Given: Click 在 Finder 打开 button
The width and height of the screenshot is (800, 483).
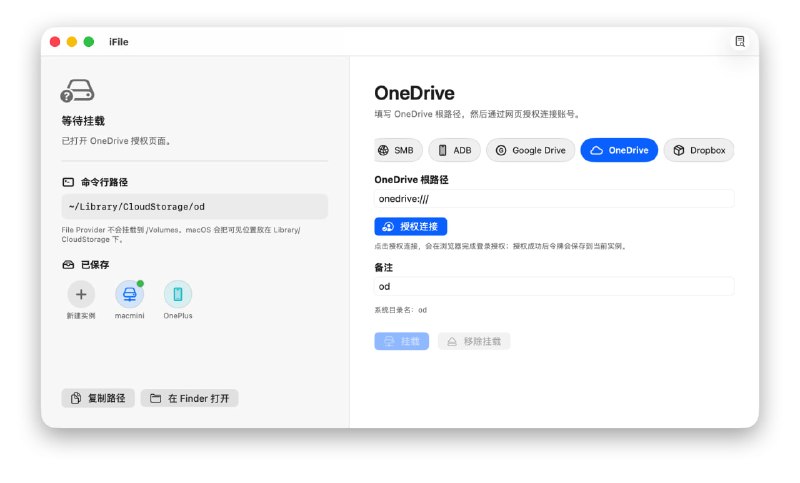Looking at the screenshot, I should point(190,398).
